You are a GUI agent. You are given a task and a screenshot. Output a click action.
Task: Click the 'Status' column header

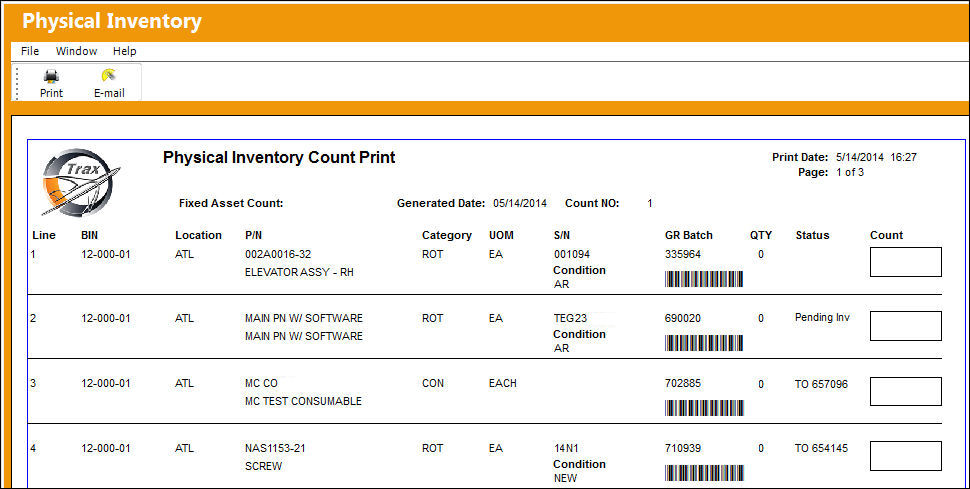point(812,235)
